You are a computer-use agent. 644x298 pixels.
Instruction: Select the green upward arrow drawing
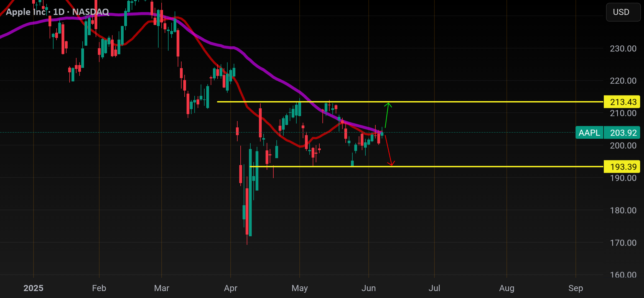[387, 115]
